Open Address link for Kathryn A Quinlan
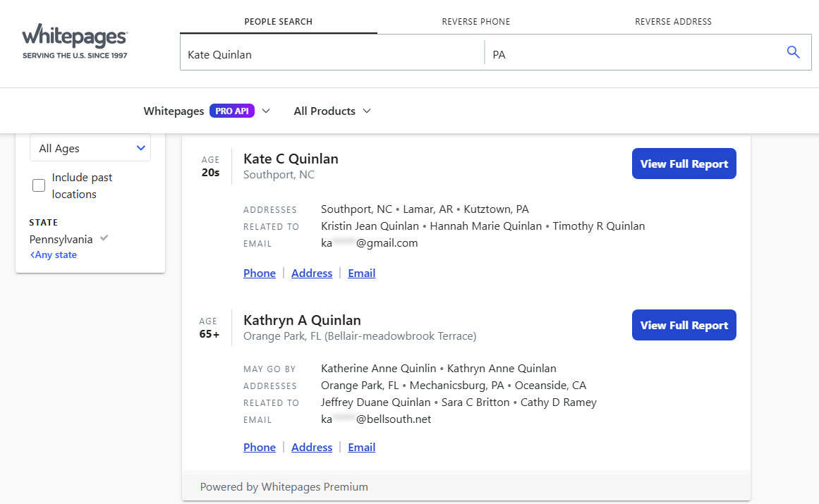Image resolution: width=819 pixels, height=504 pixels. pos(312,448)
